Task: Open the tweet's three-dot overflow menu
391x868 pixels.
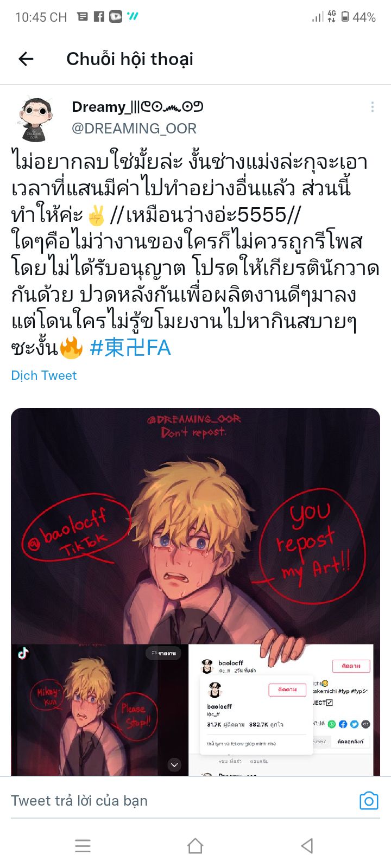Action: tap(372, 107)
